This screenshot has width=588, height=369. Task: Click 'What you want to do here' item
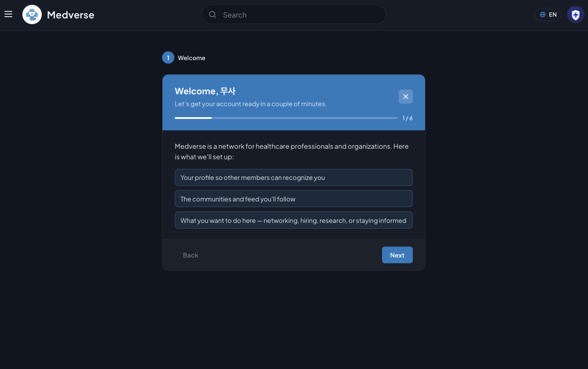(294, 220)
